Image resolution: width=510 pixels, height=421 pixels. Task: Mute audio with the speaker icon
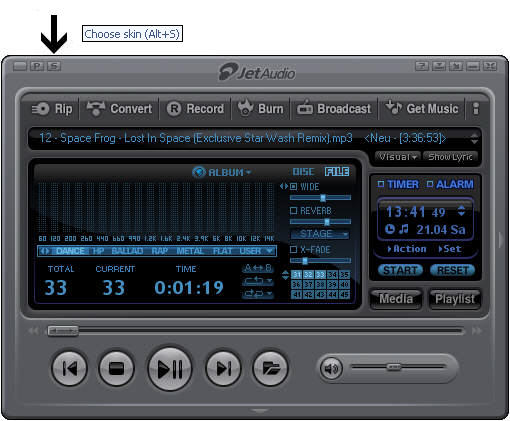[x=331, y=369]
